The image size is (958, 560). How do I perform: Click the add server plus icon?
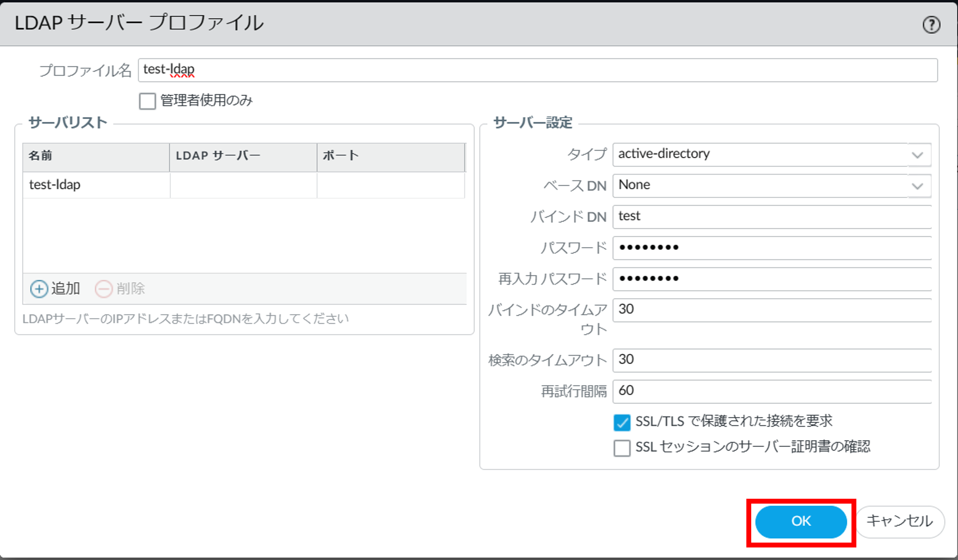[39, 289]
